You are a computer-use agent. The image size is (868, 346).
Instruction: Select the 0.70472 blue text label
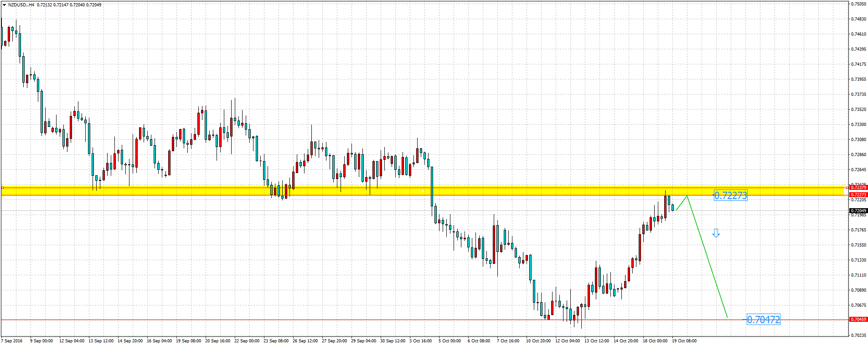click(x=763, y=320)
